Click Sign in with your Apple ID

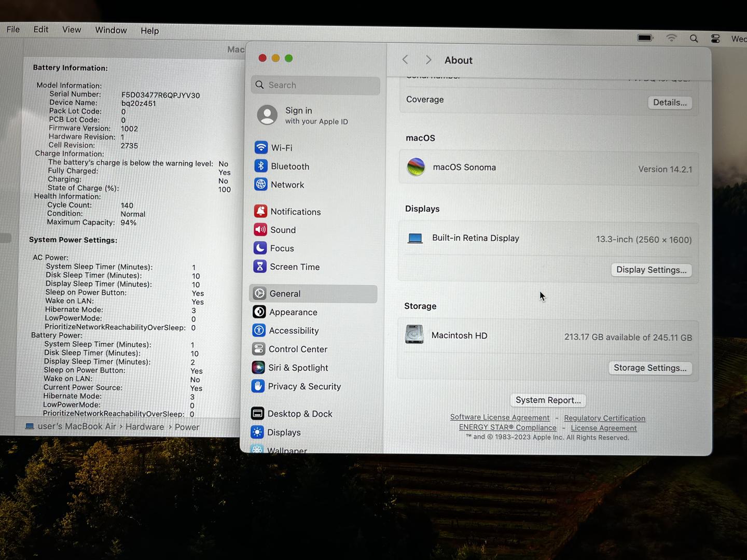click(316, 115)
